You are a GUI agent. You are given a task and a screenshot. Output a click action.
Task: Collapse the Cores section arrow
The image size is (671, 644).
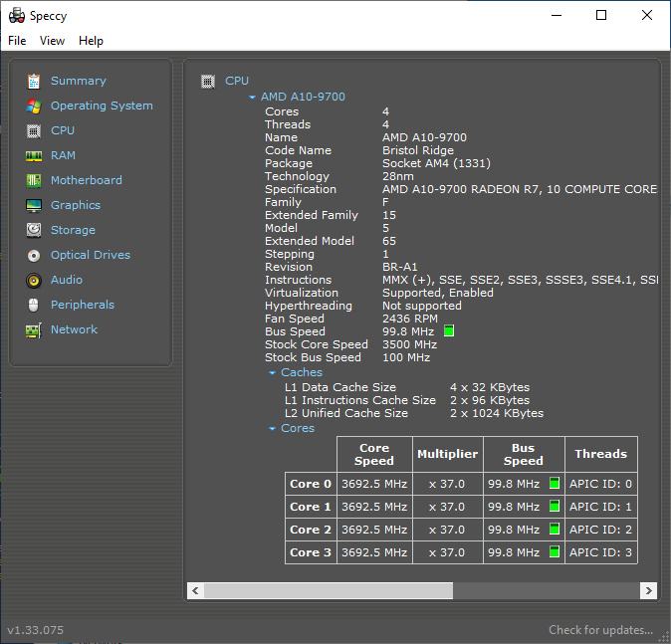272,429
